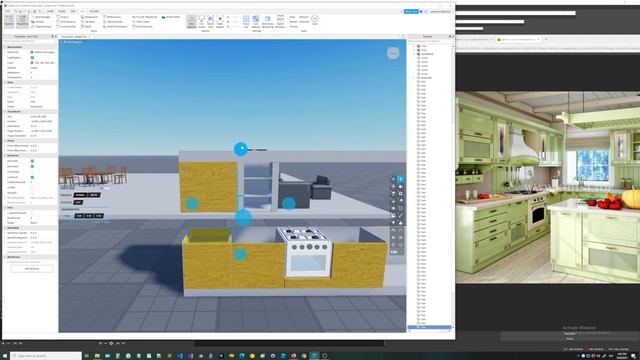Open the Task Scheduler window

(113, 22)
